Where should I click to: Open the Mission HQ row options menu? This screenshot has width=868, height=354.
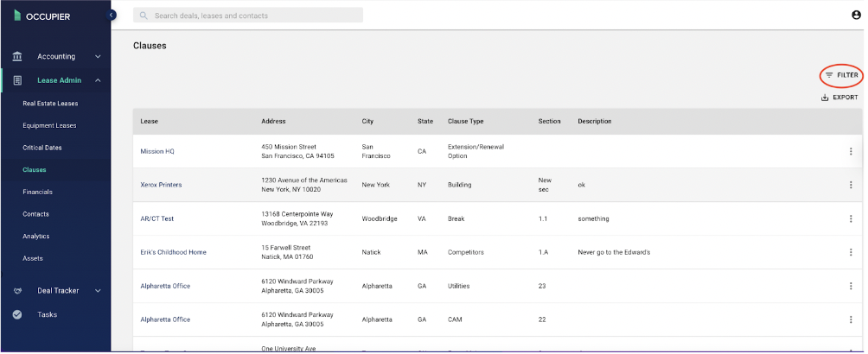pos(851,152)
